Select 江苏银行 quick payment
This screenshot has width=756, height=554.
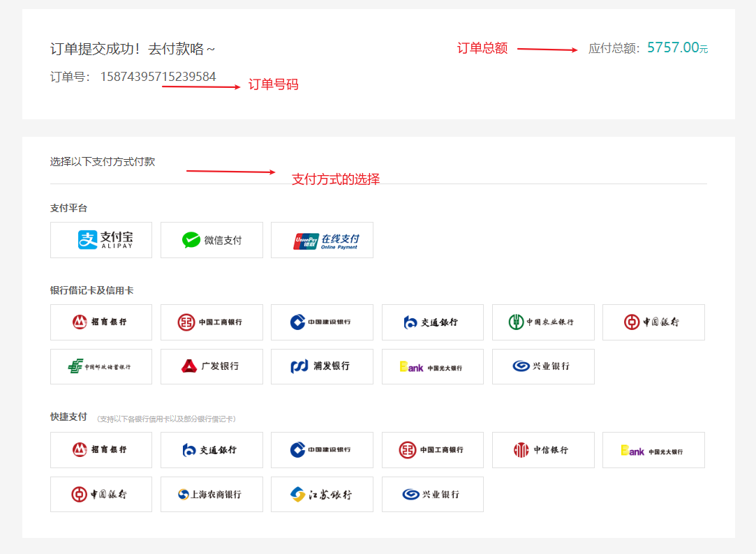pos(322,494)
